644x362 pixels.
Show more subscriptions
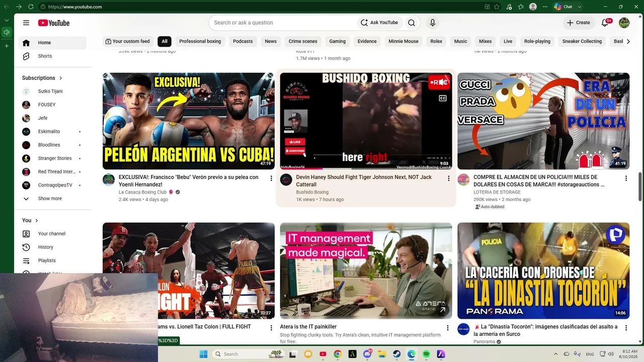tap(52, 199)
